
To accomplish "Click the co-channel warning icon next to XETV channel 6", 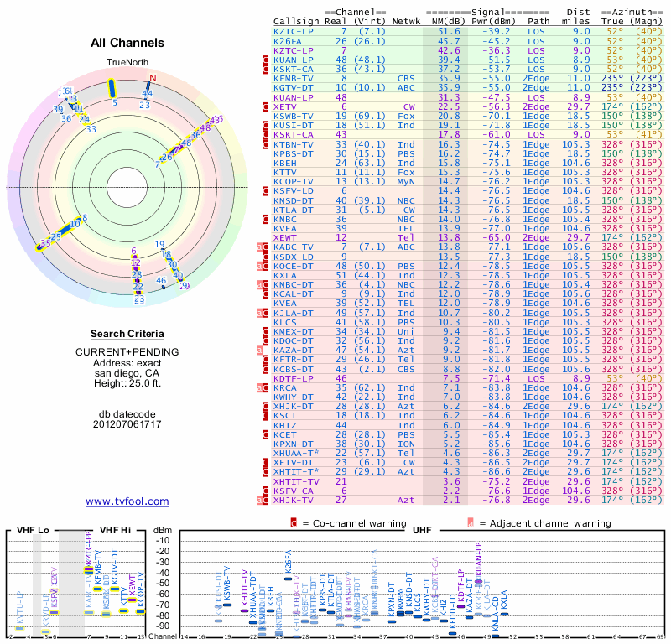I will (265, 107).
